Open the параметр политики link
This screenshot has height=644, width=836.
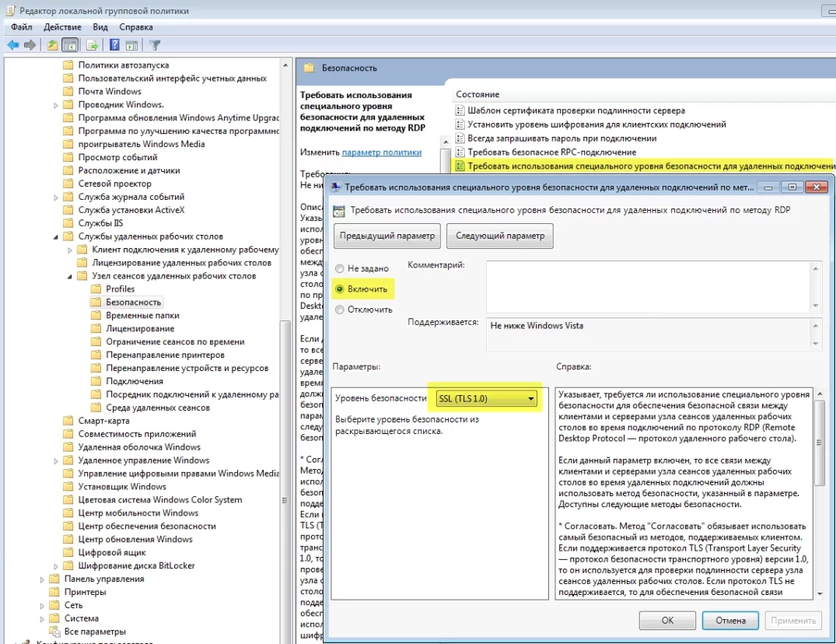pyautogui.click(x=382, y=152)
